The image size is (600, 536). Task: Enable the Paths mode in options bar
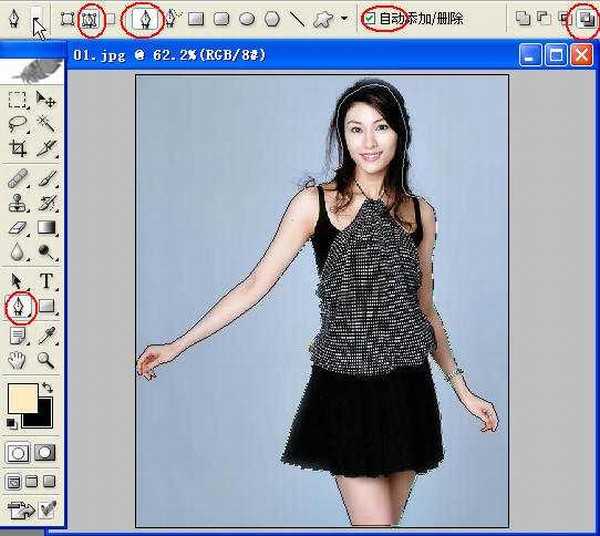click(x=92, y=18)
